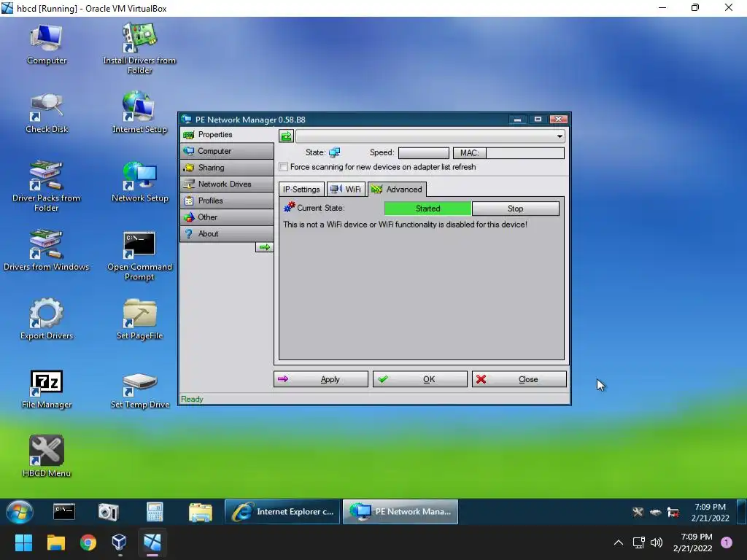The width and height of the screenshot is (747, 560).
Task: Click the tools tray icon in guest taskbar
Action: (x=638, y=512)
